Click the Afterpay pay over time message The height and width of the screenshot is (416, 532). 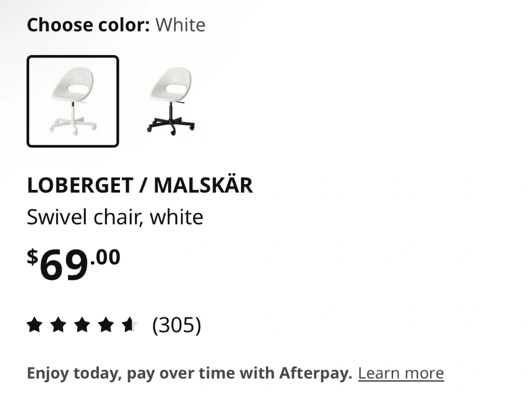[x=190, y=373]
